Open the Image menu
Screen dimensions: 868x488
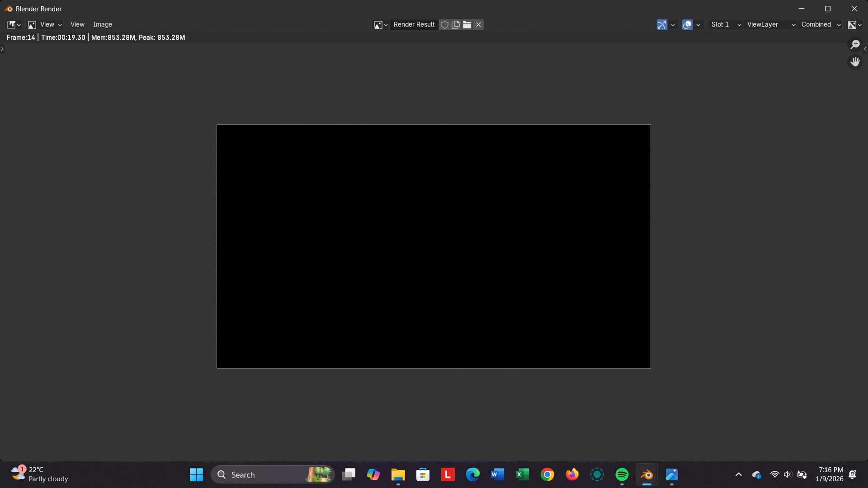102,24
